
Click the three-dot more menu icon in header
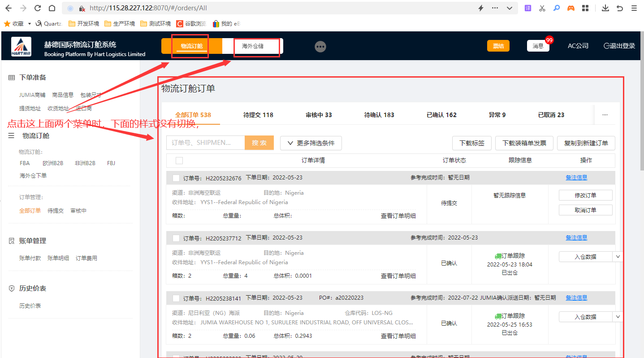pos(320,47)
